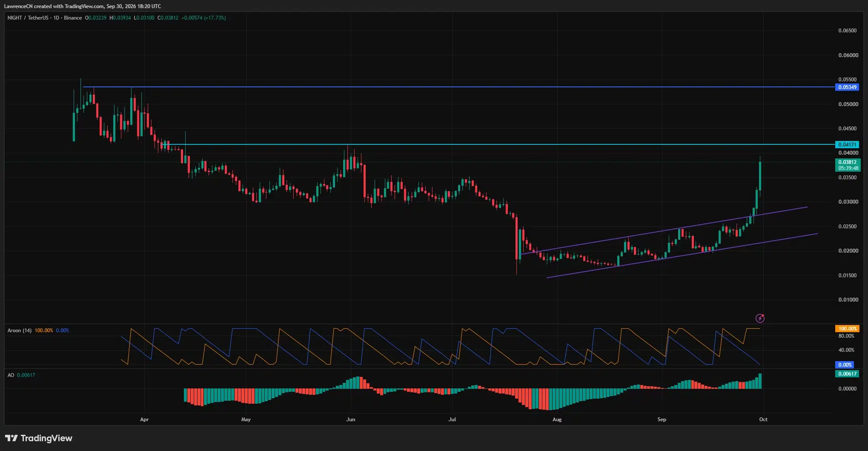This screenshot has width=868, height=451.
Task: Select the 0.04171 cyan price label
Action: [847, 144]
